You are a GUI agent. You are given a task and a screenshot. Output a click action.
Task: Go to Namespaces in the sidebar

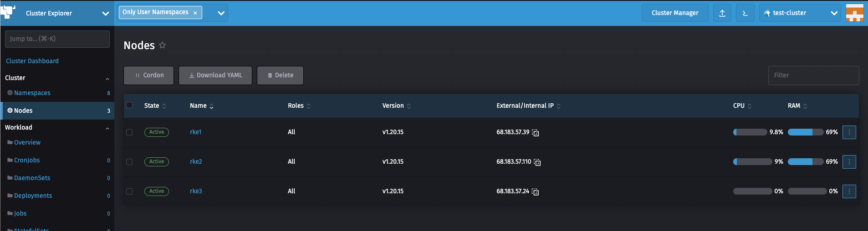click(x=32, y=93)
